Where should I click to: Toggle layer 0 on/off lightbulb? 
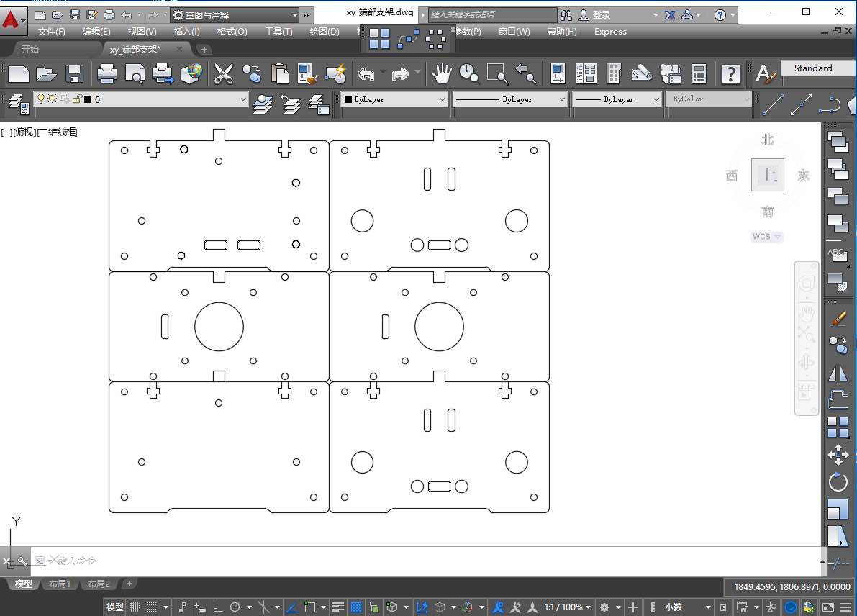point(40,99)
